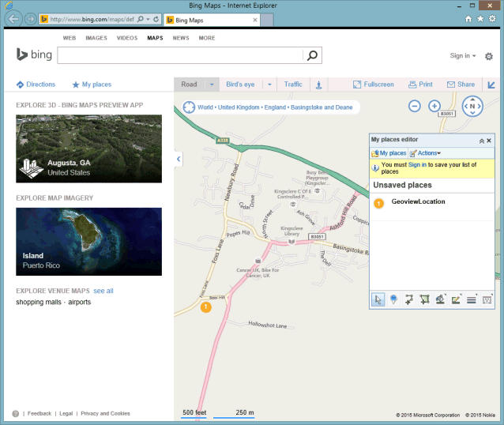Focus the Bing search input box
This screenshot has height=425, width=504.
tap(180, 55)
